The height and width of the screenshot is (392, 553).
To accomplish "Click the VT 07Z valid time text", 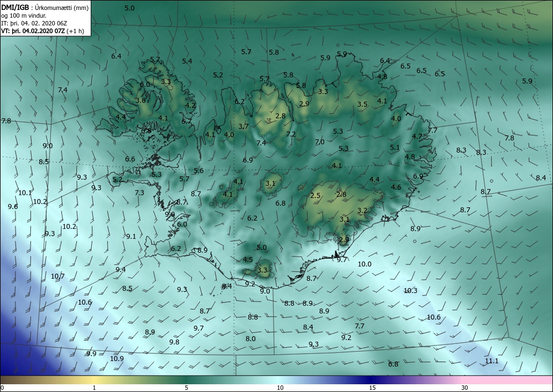I will click(x=33, y=30).
